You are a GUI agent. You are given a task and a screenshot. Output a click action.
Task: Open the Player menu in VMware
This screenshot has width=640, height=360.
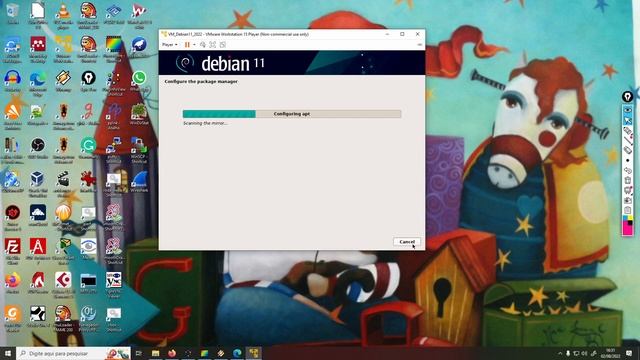[169, 45]
